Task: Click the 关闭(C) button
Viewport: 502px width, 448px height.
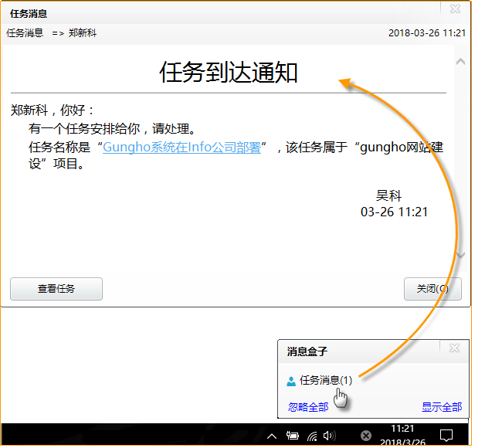Action: (432, 289)
